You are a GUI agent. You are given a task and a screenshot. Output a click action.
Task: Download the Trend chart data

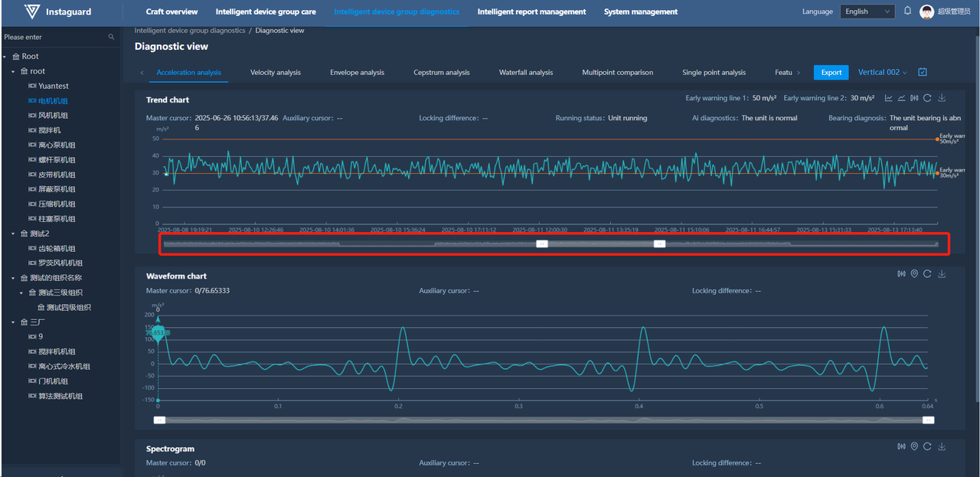click(942, 98)
